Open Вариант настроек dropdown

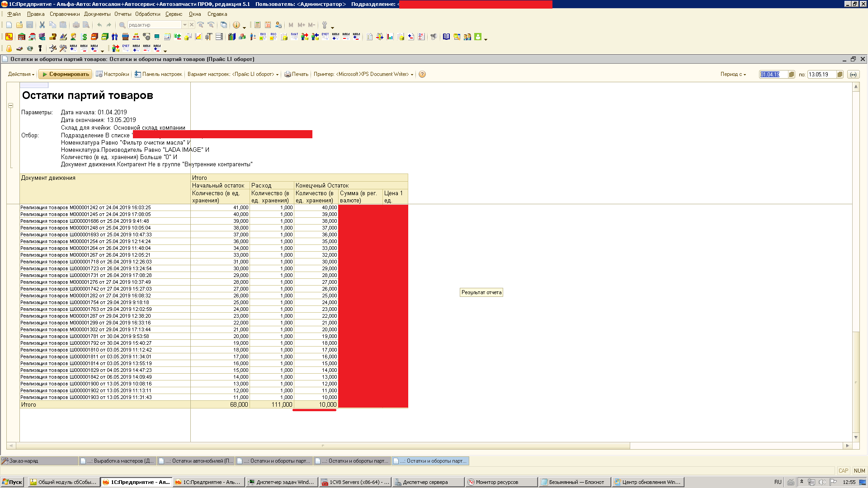click(x=233, y=74)
